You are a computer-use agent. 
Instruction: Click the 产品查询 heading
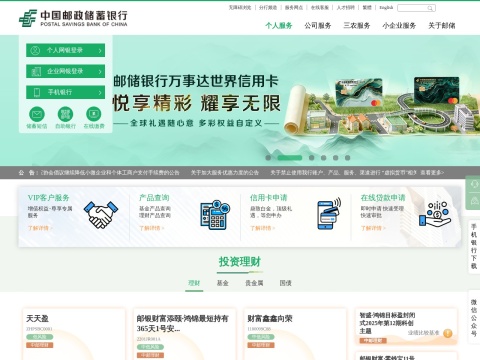[x=154, y=198]
